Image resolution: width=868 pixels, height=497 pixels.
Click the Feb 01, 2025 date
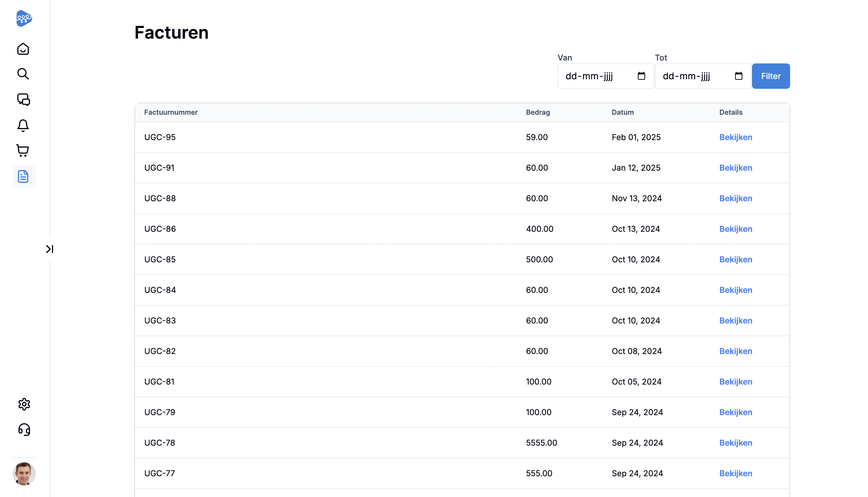click(636, 137)
